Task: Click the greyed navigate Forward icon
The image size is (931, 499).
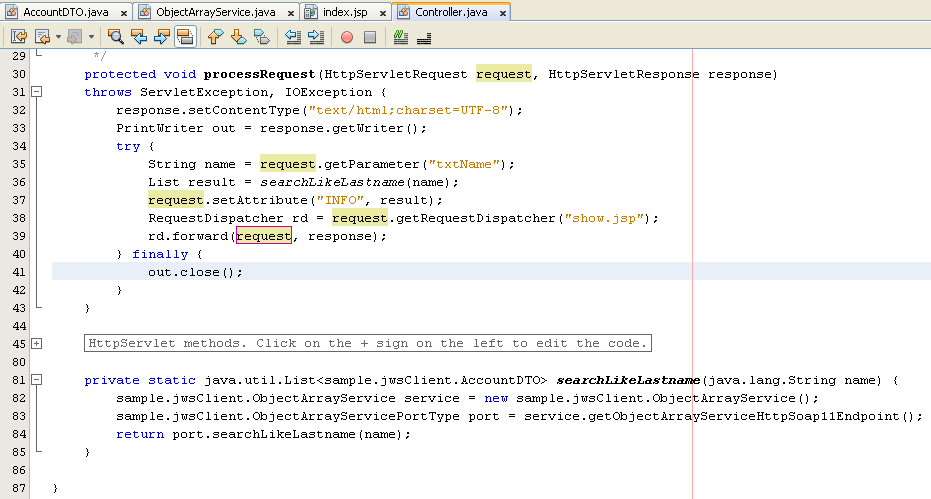Action: [74, 37]
